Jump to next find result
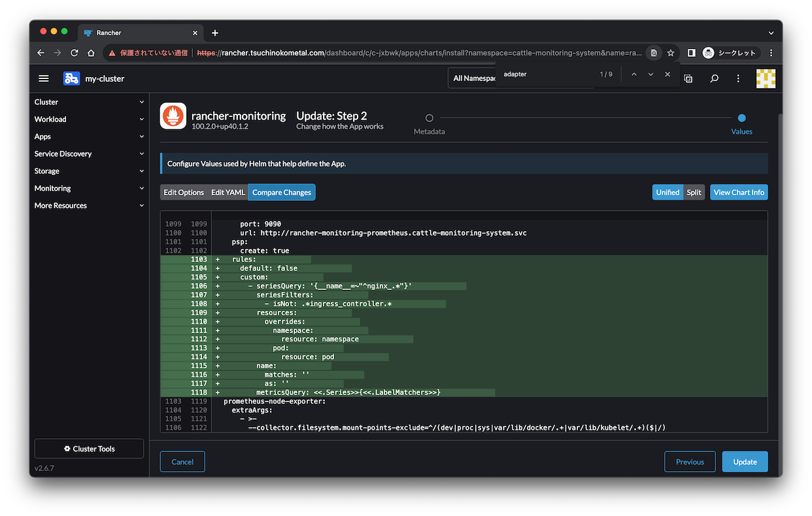The height and width of the screenshot is (516, 812). click(x=651, y=74)
